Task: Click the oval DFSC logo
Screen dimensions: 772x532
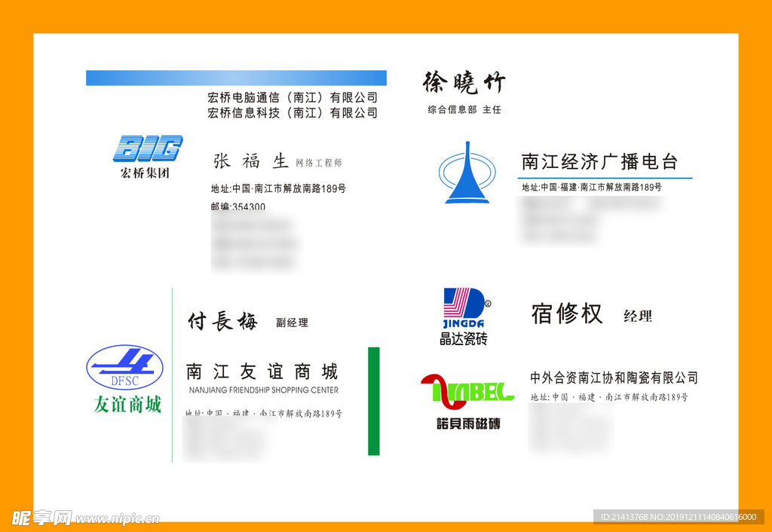Action: tap(124, 367)
